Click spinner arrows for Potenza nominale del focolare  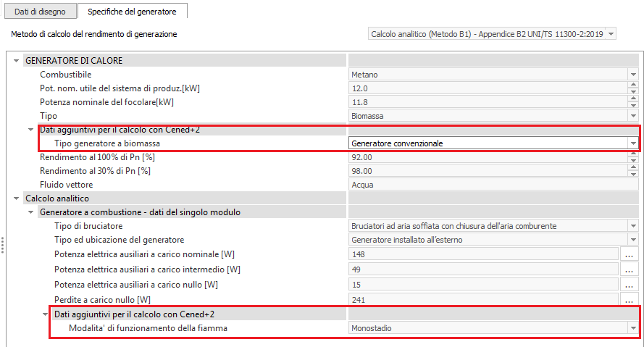(x=633, y=102)
